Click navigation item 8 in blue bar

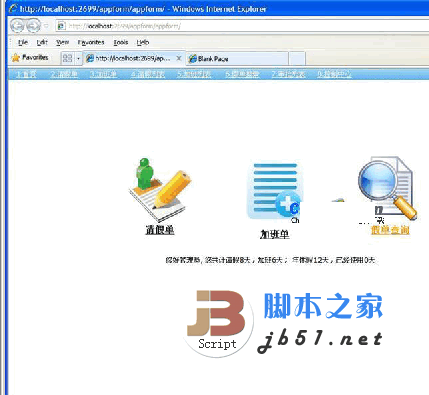tap(334, 74)
